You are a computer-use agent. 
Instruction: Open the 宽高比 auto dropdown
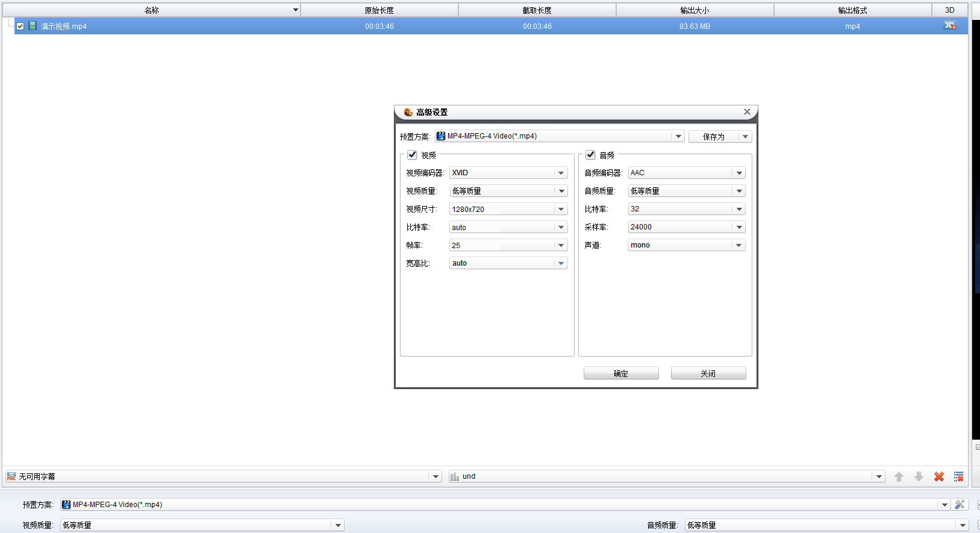click(x=561, y=263)
